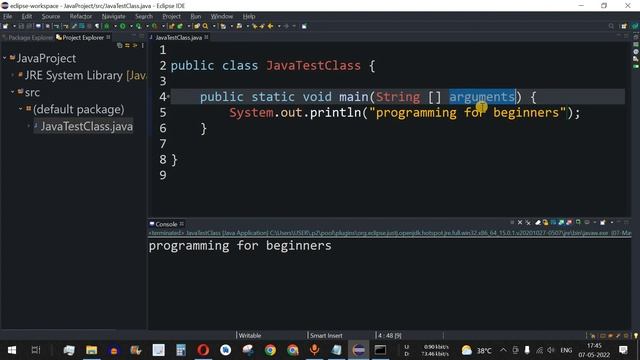
Task: Open the Refactor menu
Action: (80, 16)
